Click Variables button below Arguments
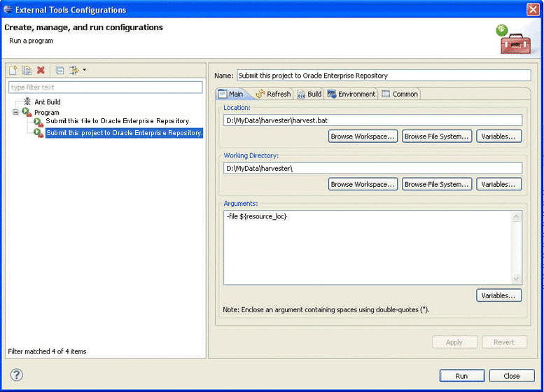The width and height of the screenshot is (544, 392). point(498,295)
